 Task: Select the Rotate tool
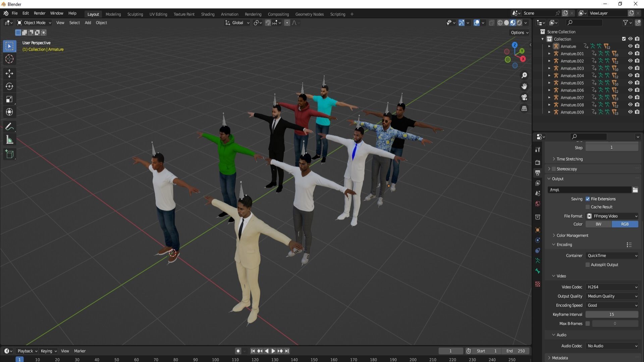pyautogui.click(x=9, y=86)
